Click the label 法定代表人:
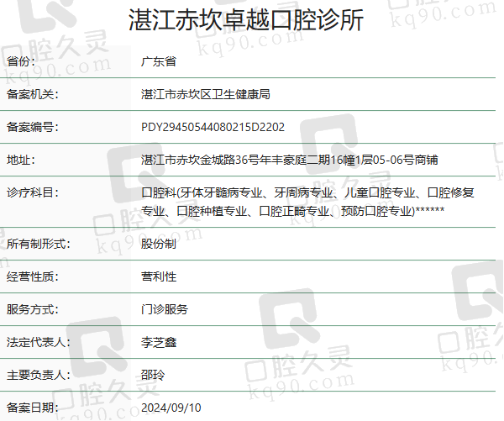Viewport: 504px width, 421px height. pyautogui.click(x=39, y=342)
